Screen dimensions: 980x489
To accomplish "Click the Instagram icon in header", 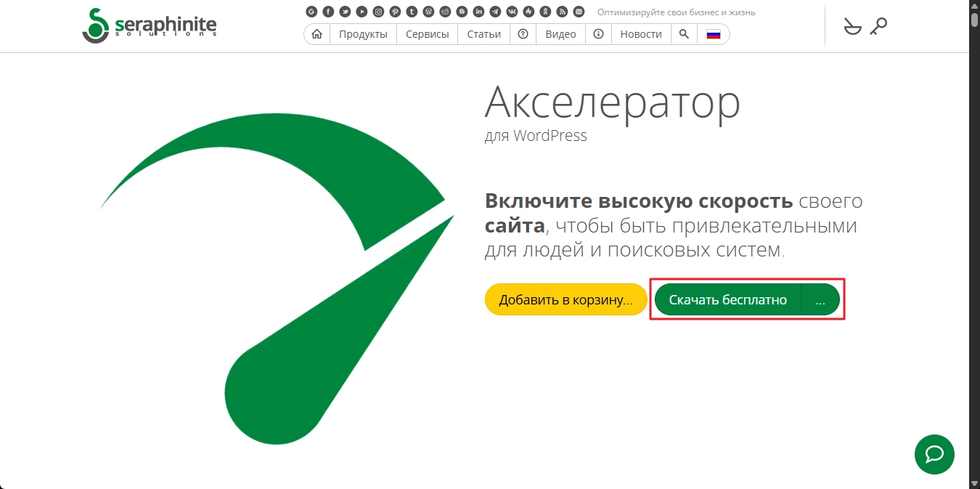I will 378,12.
